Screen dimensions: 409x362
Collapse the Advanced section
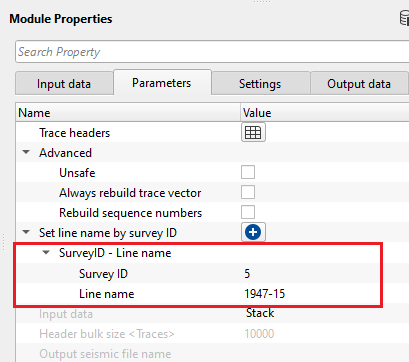point(26,152)
